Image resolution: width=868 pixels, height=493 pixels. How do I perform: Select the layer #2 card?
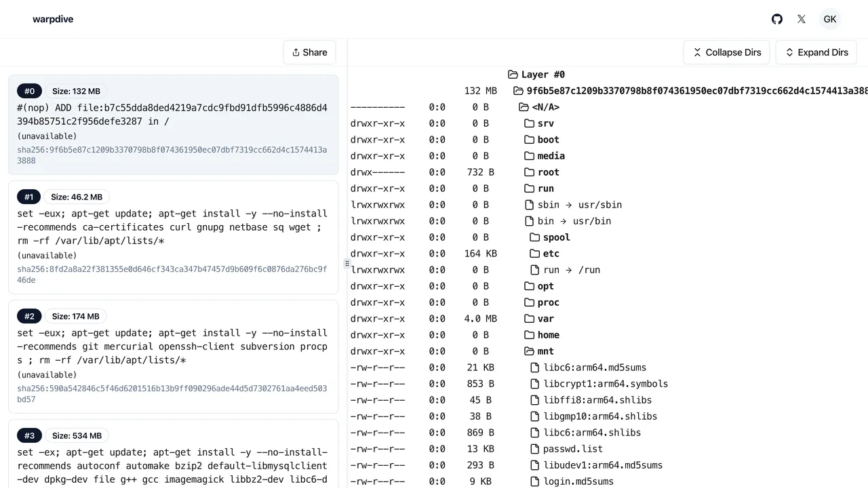click(173, 357)
